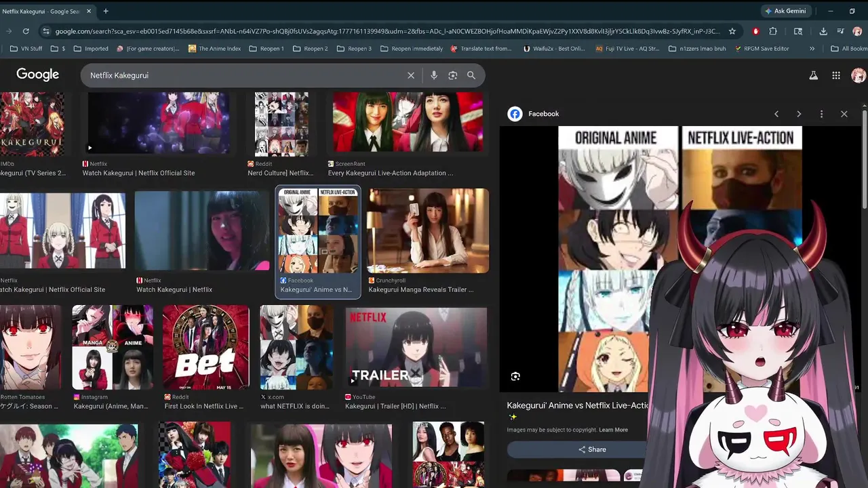Open the YouTube Kakegurui Trailer HD result

416,358
